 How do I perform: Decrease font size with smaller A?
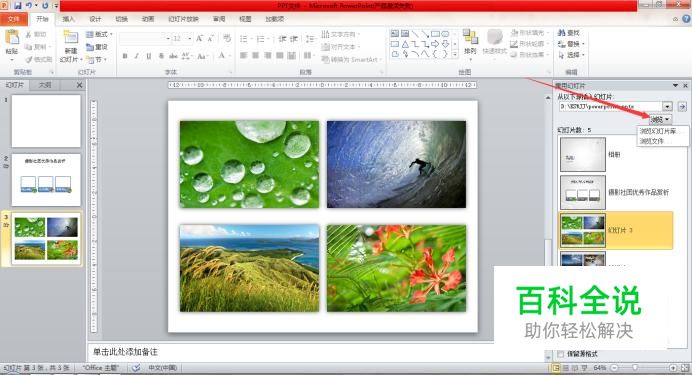tap(211, 39)
